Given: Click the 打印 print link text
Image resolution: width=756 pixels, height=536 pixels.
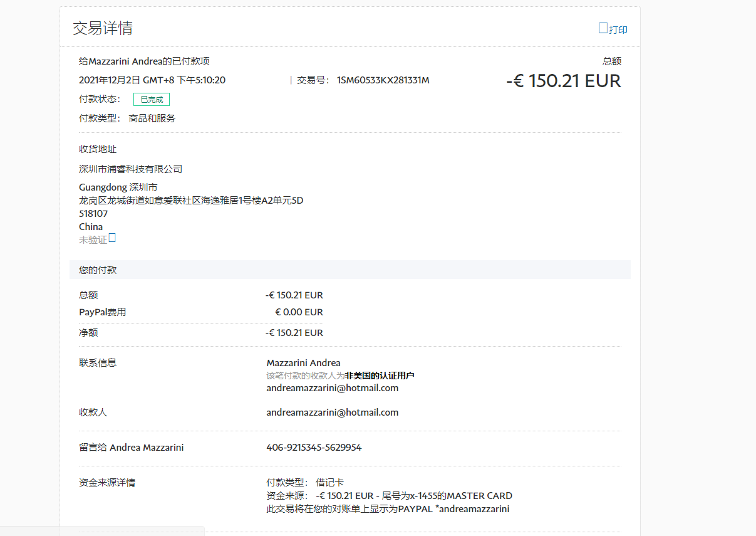Looking at the screenshot, I should pyautogui.click(x=618, y=29).
